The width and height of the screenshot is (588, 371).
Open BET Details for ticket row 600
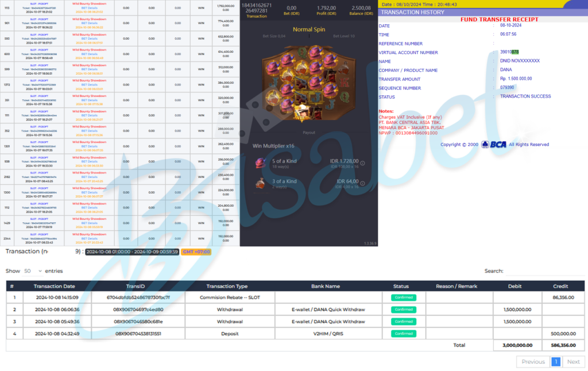click(x=89, y=54)
